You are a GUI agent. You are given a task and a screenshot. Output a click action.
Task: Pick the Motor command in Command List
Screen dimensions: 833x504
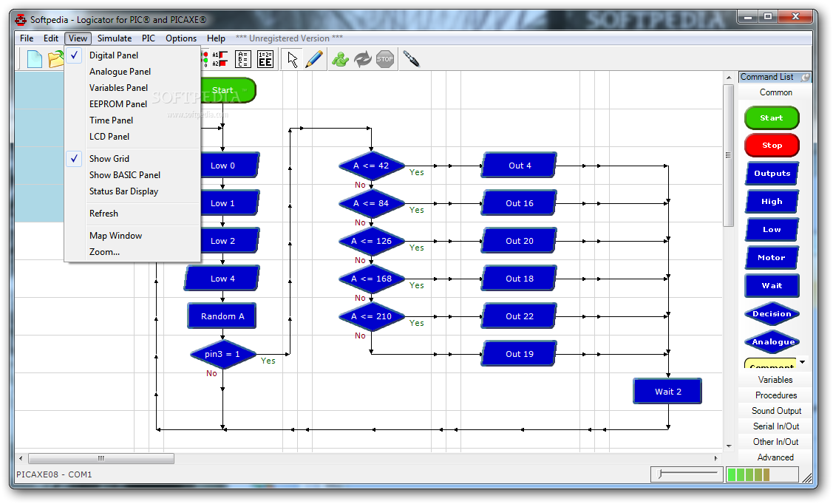(772, 258)
